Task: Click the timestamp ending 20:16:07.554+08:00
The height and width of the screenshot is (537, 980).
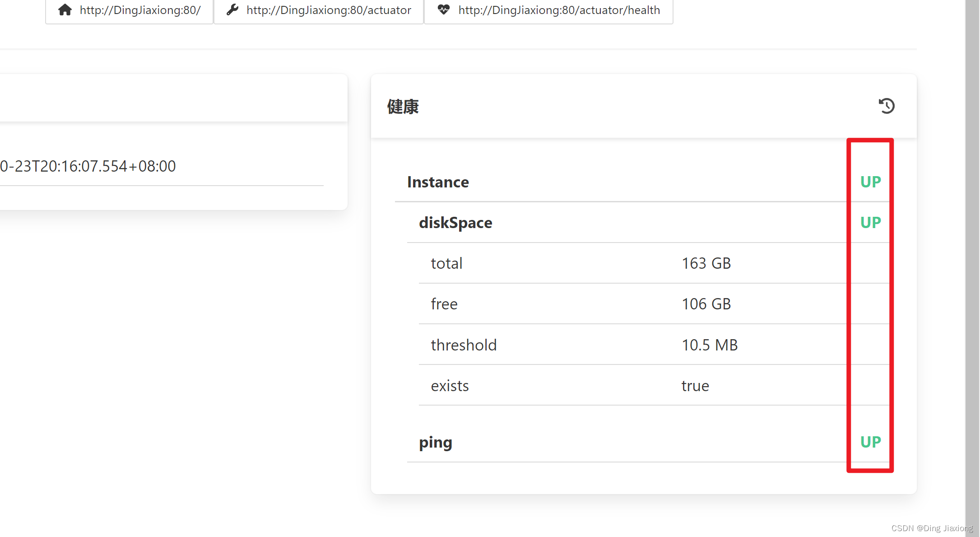Action: coord(88,166)
